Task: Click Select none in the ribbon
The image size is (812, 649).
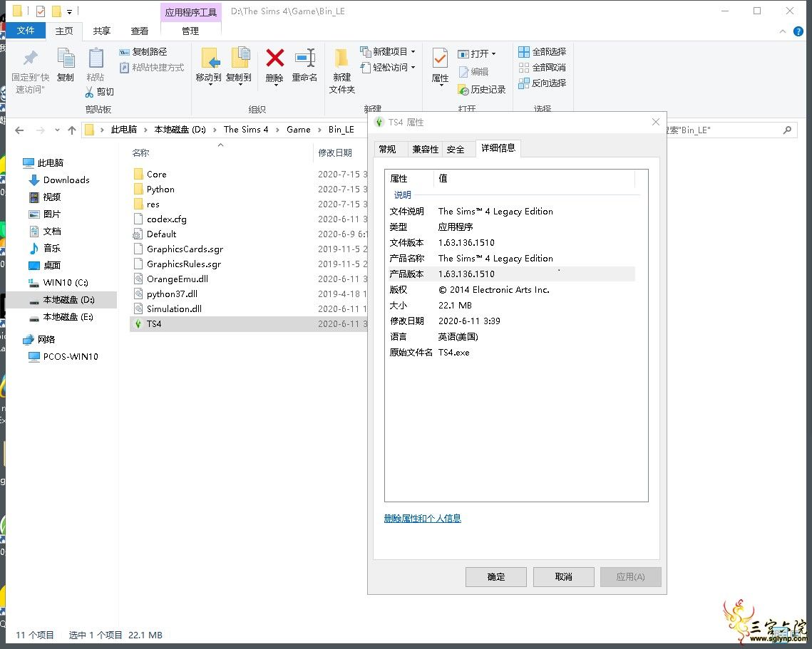Action: pyautogui.click(x=543, y=67)
